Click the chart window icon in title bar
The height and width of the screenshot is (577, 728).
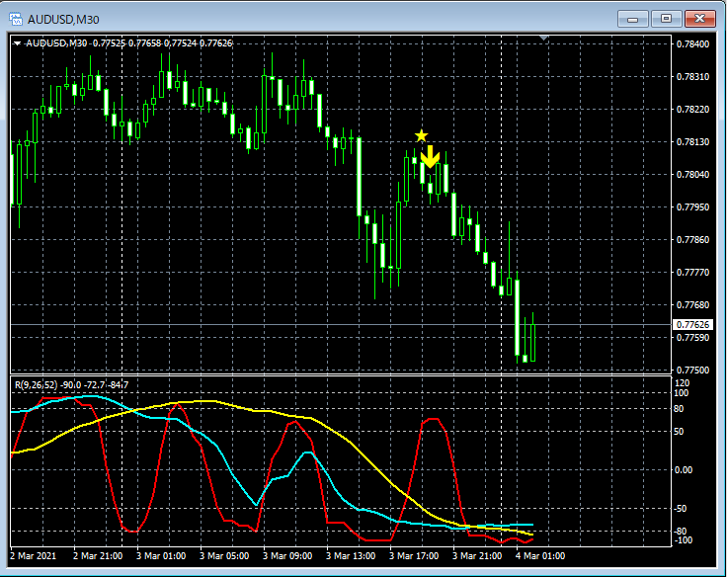coord(16,19)
